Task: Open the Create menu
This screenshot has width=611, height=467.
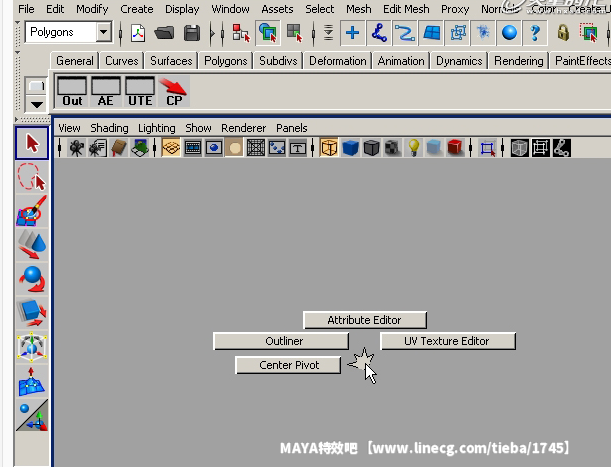Action: [136, 9]
